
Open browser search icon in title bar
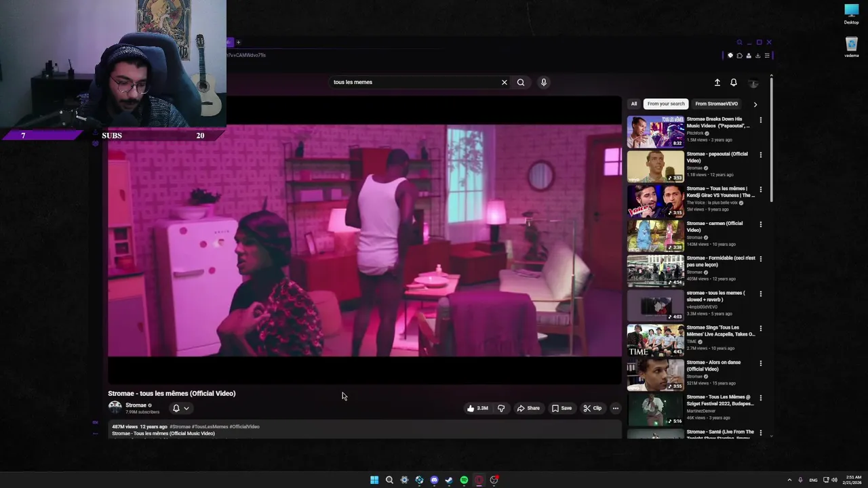739,42
